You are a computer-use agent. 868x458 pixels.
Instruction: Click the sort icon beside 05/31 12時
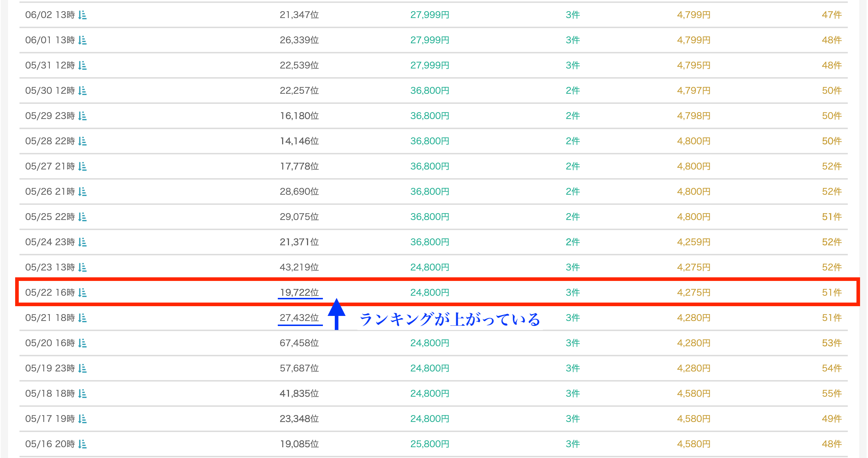point(82,65)
